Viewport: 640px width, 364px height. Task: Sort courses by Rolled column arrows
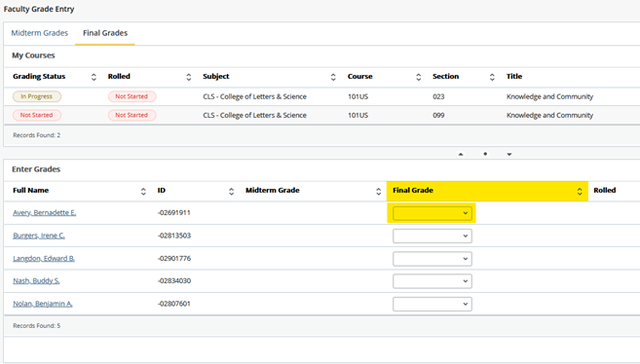click(189, 77)
